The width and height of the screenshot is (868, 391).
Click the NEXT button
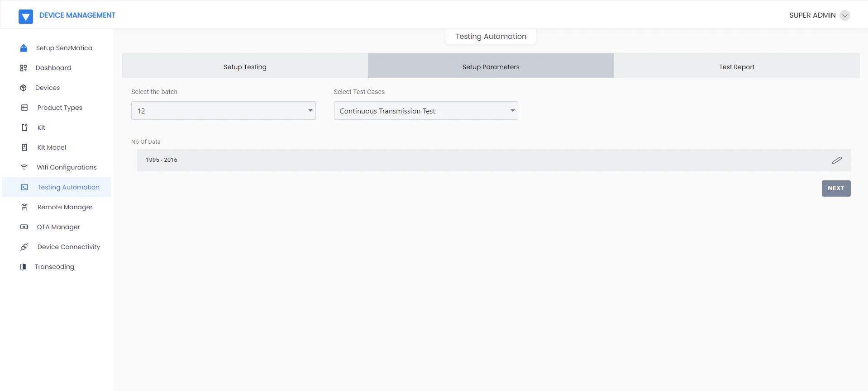point(836,188)
